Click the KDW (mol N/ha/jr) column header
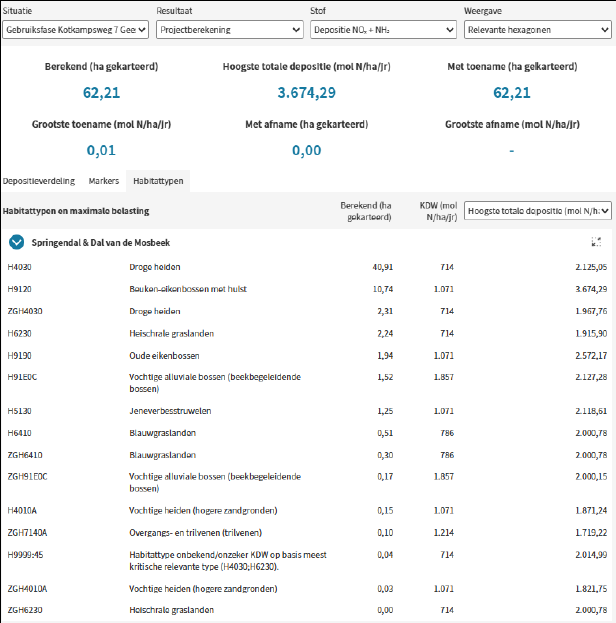 (438, 211)
